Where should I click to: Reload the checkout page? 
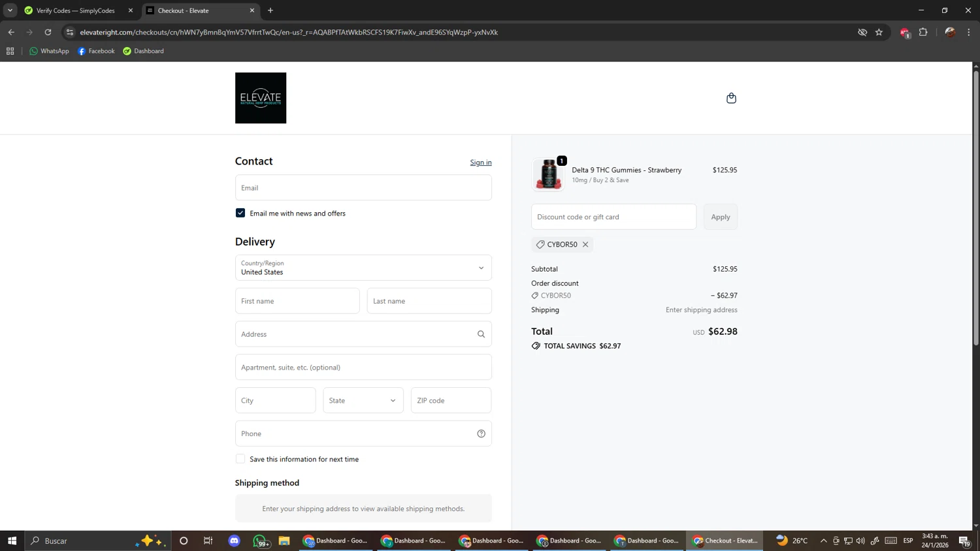(48, 32)
